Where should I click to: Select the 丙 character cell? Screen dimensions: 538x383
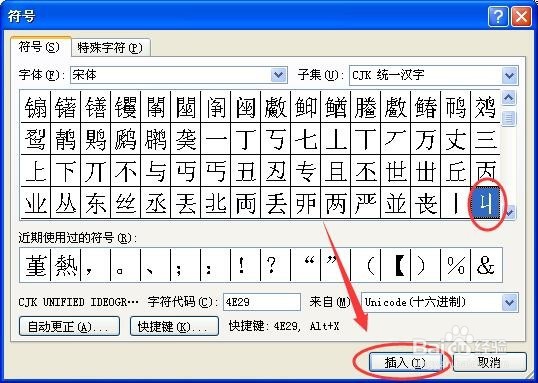click(486, 171)
